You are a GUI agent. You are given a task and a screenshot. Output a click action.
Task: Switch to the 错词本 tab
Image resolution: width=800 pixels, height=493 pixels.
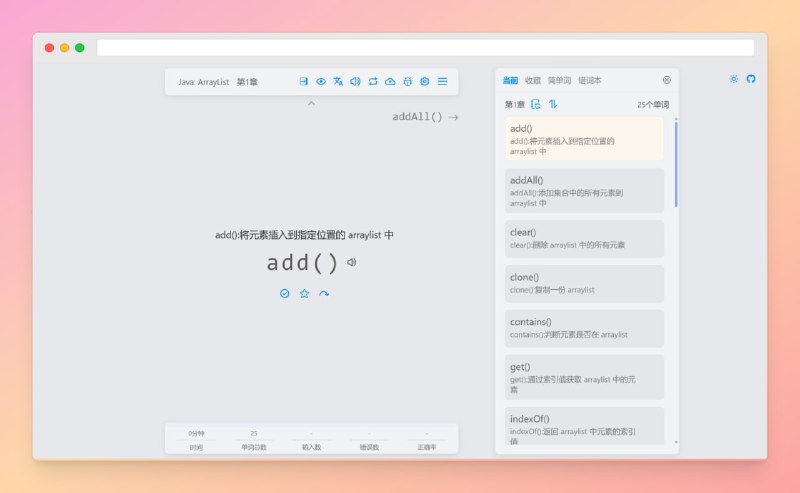(x=589, y=80)
